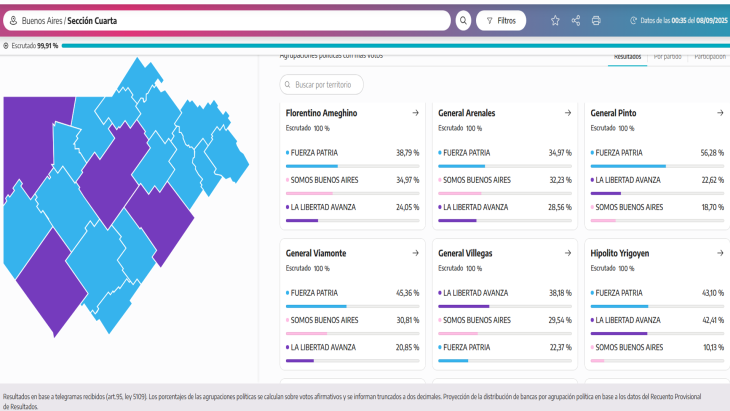Screen dimensions: 730x411
Task: Click 43,10 % value in Hipolito Yrigoyen
Action: click(713, 293)
